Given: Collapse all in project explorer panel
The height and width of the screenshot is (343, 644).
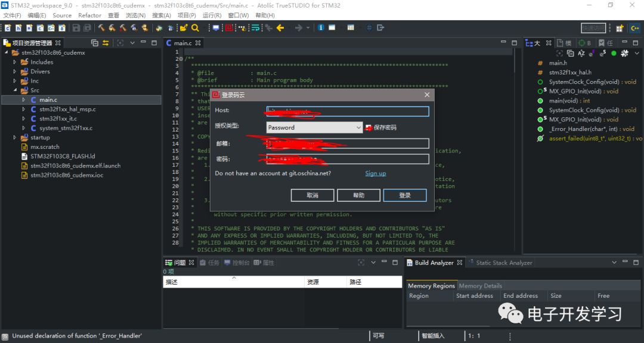Looking at the screenshot, I should 95,43.
